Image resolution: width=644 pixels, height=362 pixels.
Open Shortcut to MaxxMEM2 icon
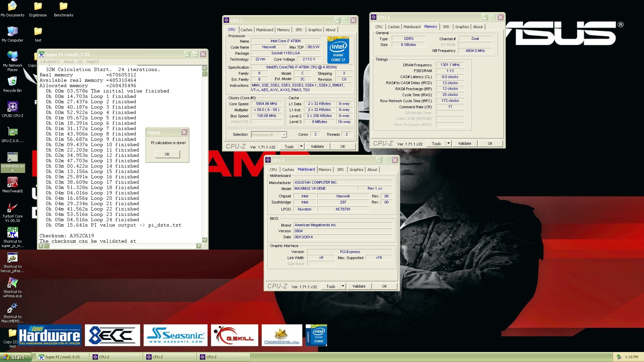[x=12, y=313]
